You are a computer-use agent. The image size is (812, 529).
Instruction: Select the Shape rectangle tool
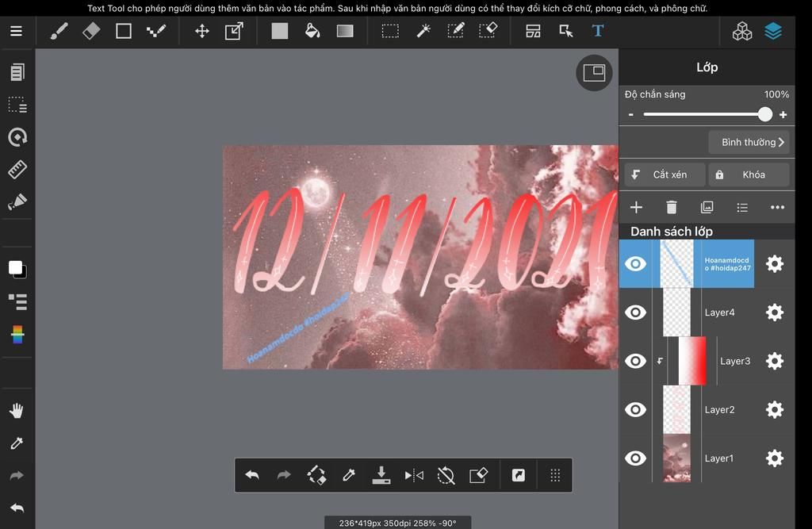(123, 31)
